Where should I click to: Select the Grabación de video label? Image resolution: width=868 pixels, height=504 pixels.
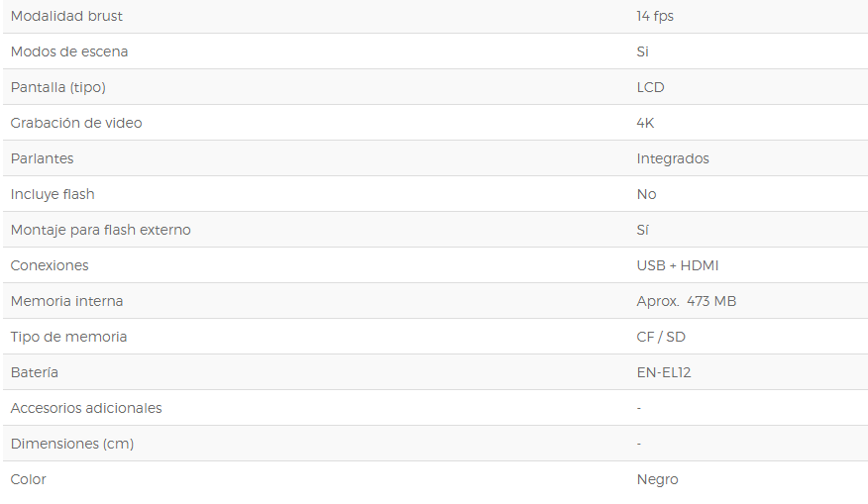(76, 123)
